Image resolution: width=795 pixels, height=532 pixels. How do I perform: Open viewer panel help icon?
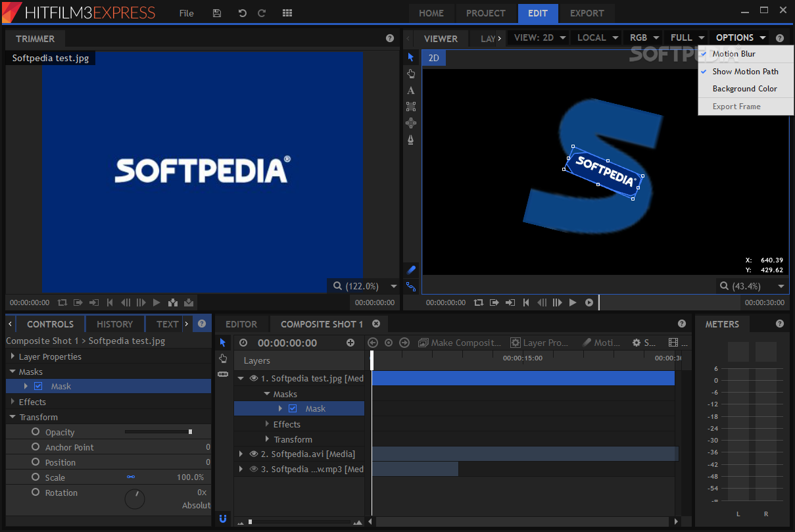click(x=780, y=38)
